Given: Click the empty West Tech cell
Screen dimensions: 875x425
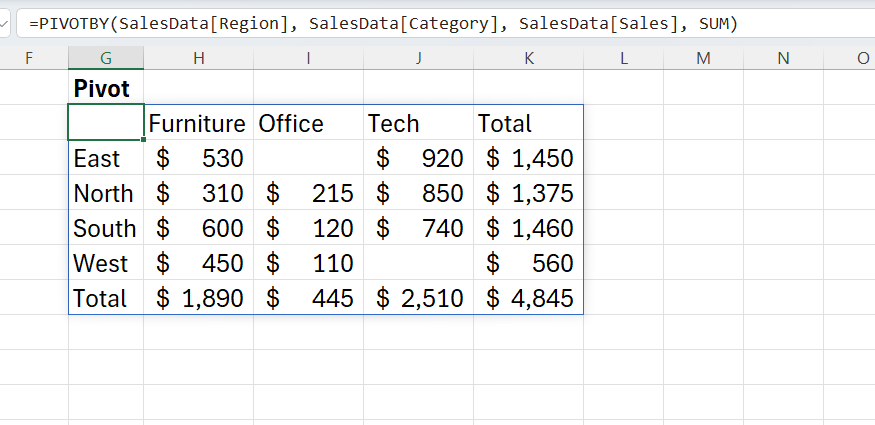Looking at the screenshot, I should click(x=419, y=263).
